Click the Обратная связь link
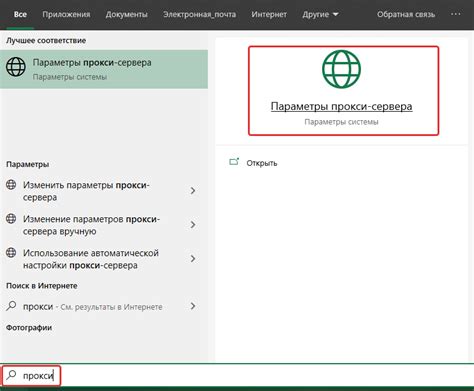Viewport: 474px width, 391px height. coord(406,15)
